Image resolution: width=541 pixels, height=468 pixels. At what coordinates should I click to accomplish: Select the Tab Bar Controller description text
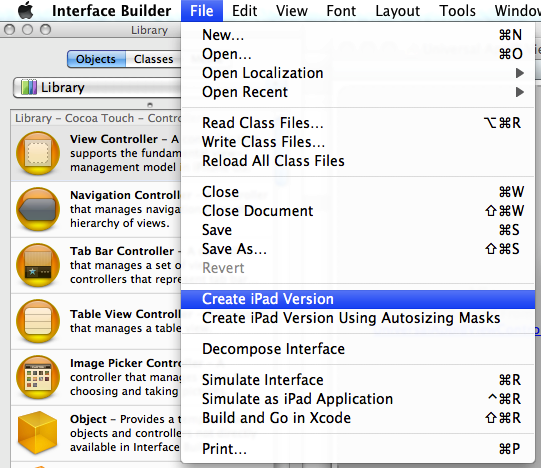[125, 265]
